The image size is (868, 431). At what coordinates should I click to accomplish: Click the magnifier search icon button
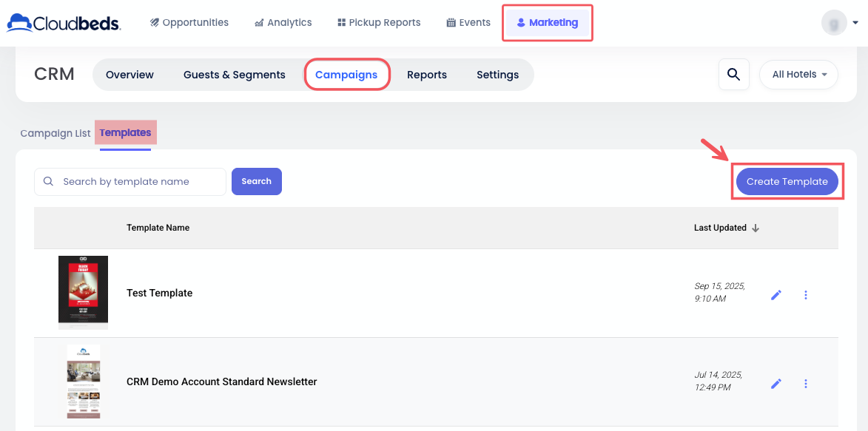click(733, 74)
